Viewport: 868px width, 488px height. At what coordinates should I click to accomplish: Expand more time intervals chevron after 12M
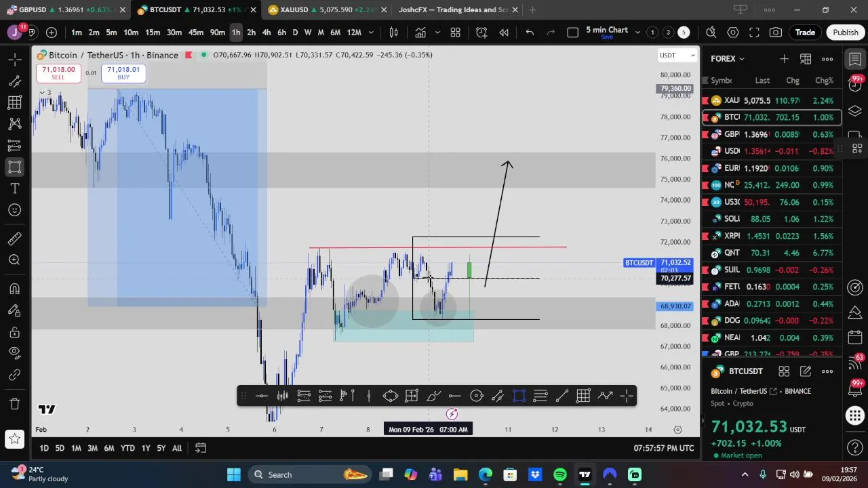click(x=370, y=33)
